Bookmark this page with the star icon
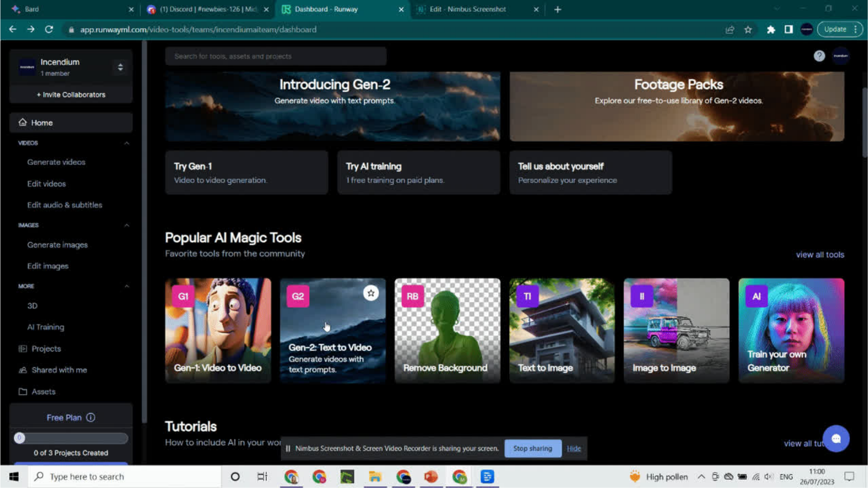 (748, 29)
